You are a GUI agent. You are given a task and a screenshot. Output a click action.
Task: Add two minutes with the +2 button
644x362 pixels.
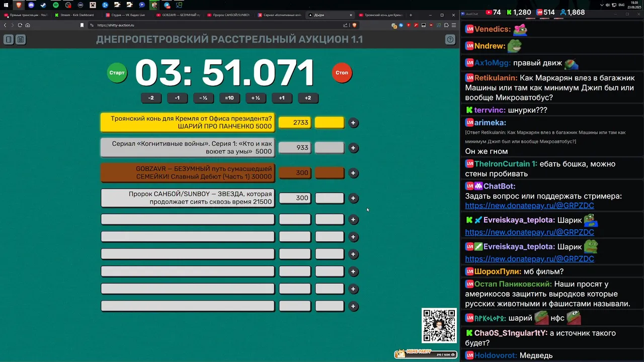308,98
